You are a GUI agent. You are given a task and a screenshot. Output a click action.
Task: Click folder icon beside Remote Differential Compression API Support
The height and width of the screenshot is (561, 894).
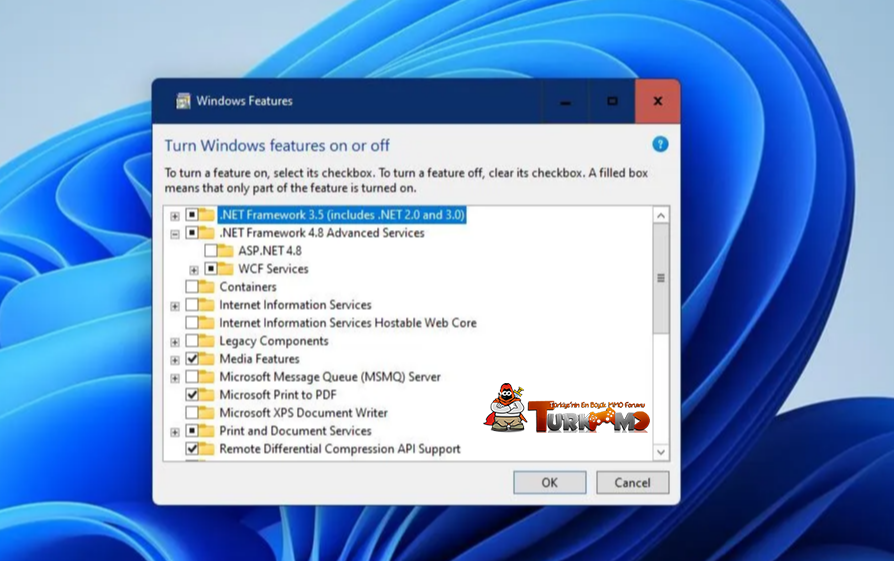click(206, 449)
